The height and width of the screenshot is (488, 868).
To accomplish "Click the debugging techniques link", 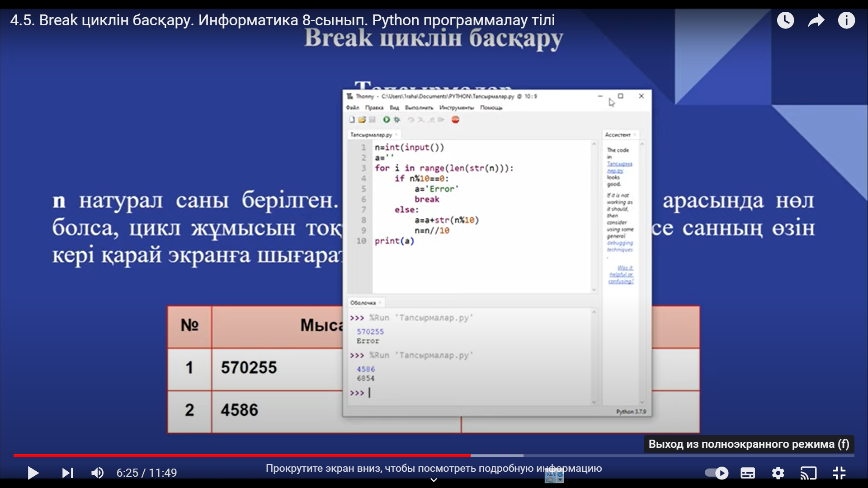I will click(x=620, y=246).
